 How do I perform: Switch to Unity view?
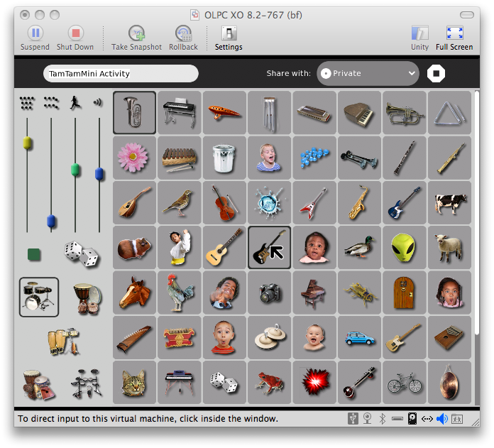pyautogui.click(x=419, y=38)
